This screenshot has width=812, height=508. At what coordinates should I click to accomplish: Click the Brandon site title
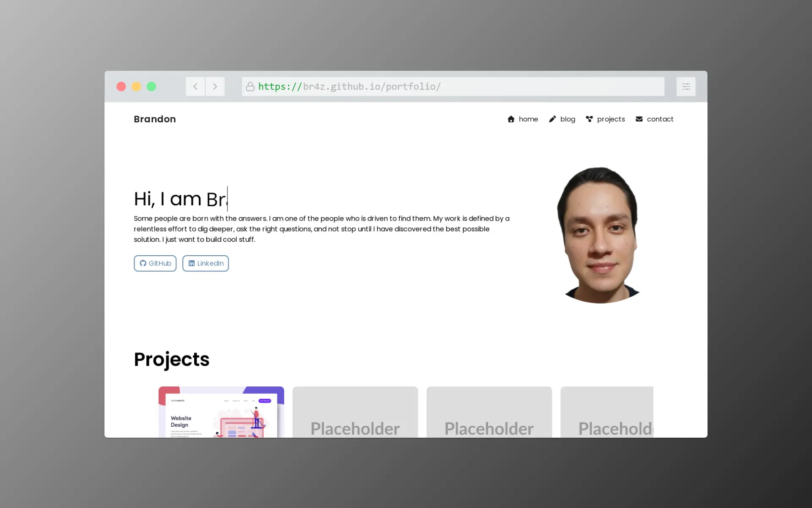(x=155, y=119)
